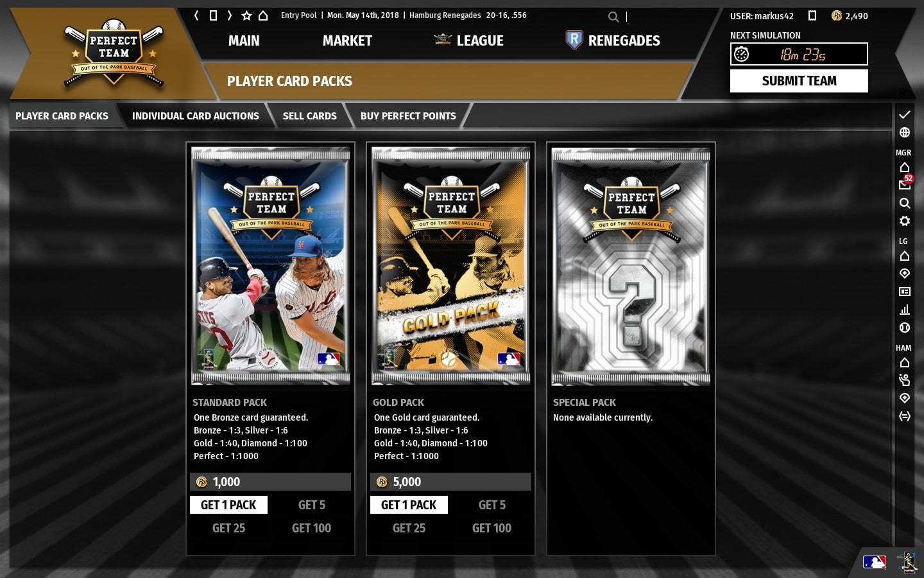Click the settings gear in sidebar
This screenshot has height=578, width=924.
[905, 221]
